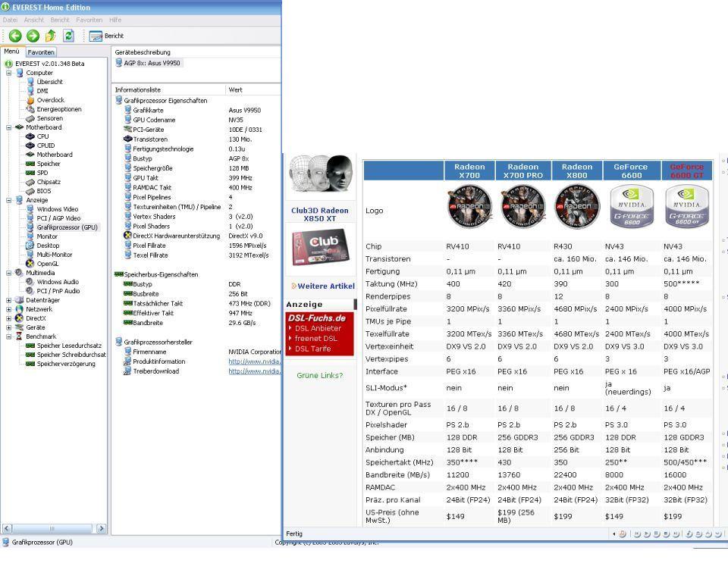Click the DirectX Hardwareunterstützung row icon
Screen dimensions: 728x582
coord(127,236)
